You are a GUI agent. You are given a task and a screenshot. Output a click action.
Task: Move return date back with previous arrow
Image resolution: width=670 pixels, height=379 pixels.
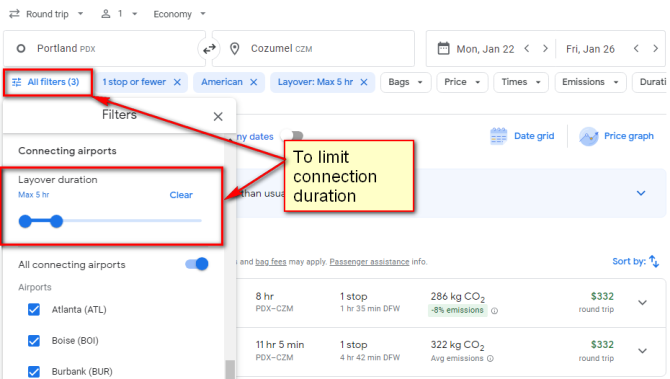click(636, 49)
